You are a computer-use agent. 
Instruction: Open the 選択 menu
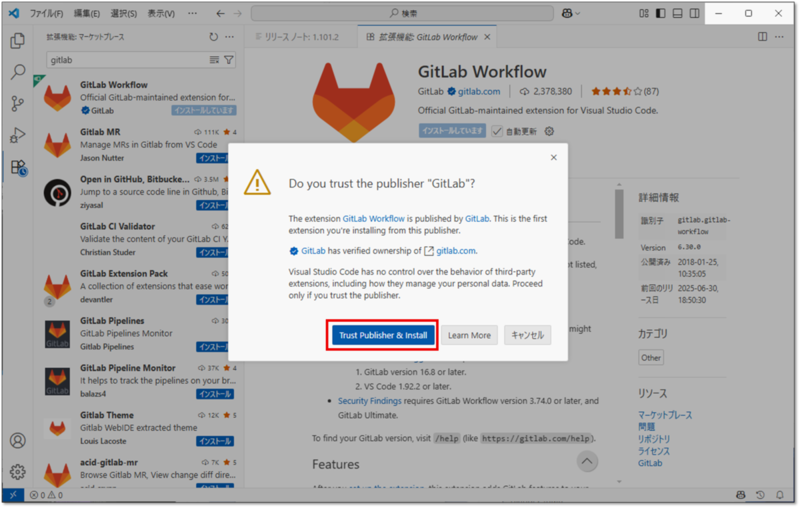(x=123, y=13)
